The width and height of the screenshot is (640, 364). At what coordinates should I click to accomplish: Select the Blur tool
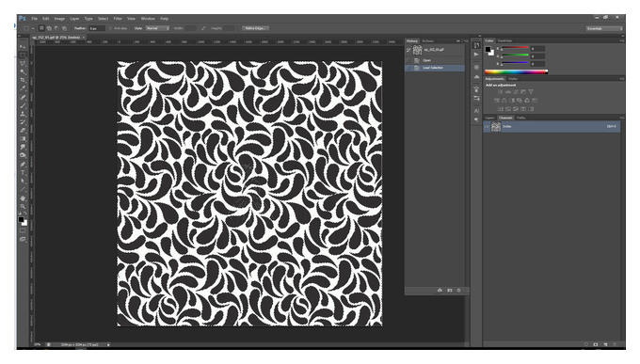click(x=23, y=147)
